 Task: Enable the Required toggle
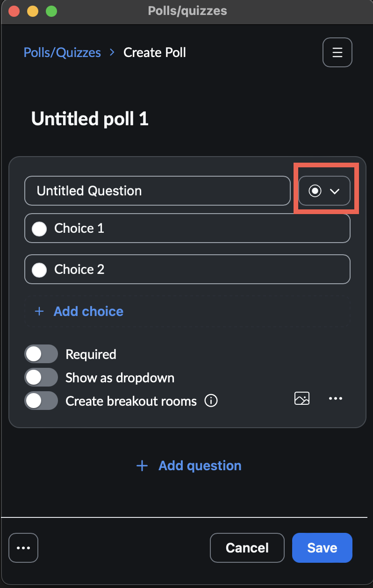coord(41,354)
